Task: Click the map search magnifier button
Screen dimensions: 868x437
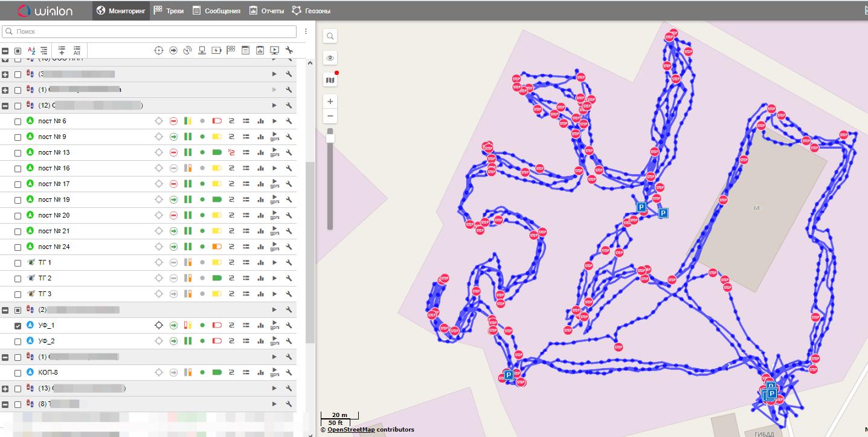Action: click(x=330, y=36)
